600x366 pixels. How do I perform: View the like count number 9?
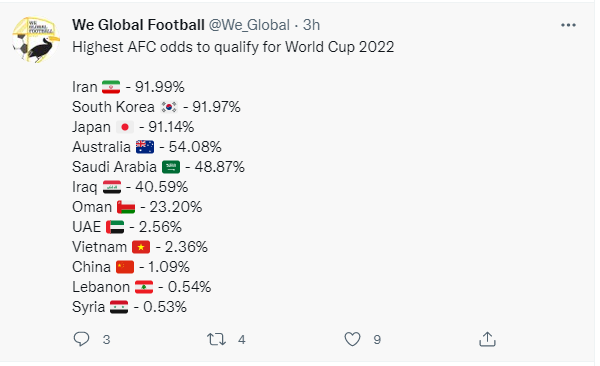coord(377,340)
